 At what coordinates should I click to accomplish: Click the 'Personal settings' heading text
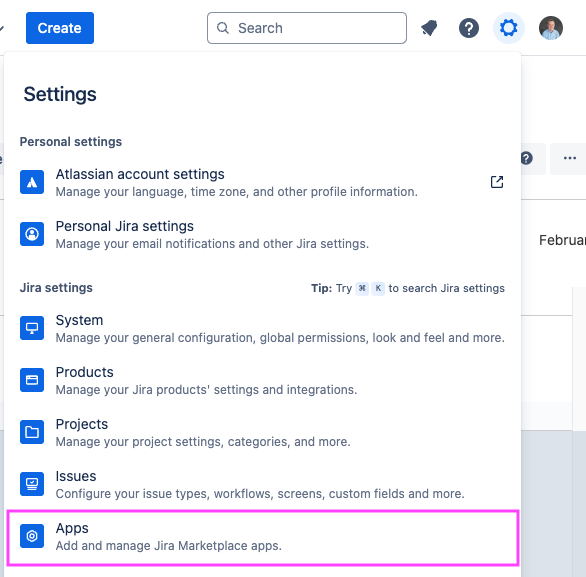[x=71, y=142]
